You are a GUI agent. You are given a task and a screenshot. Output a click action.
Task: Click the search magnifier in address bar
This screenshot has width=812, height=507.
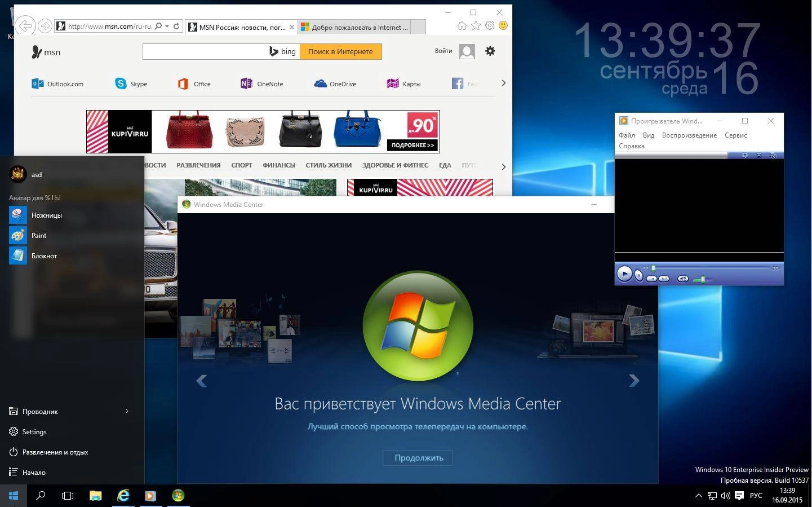tap(158, 26)
